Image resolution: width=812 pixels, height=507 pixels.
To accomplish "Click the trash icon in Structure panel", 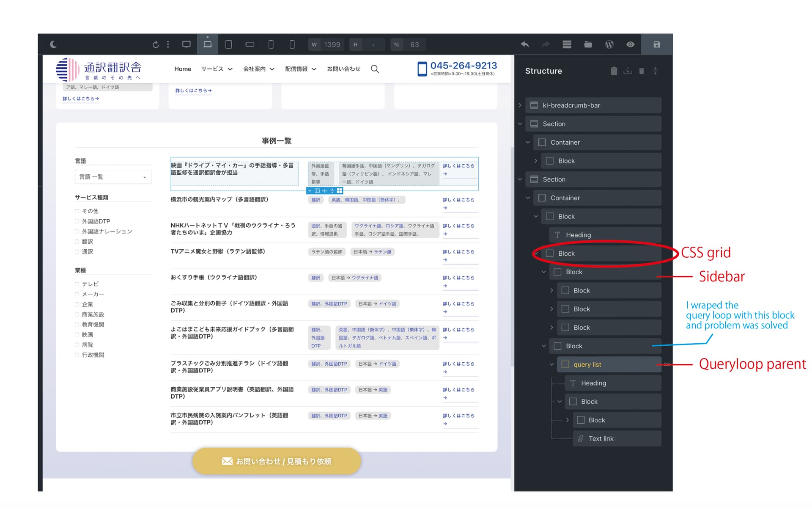I will coord(642,71).
